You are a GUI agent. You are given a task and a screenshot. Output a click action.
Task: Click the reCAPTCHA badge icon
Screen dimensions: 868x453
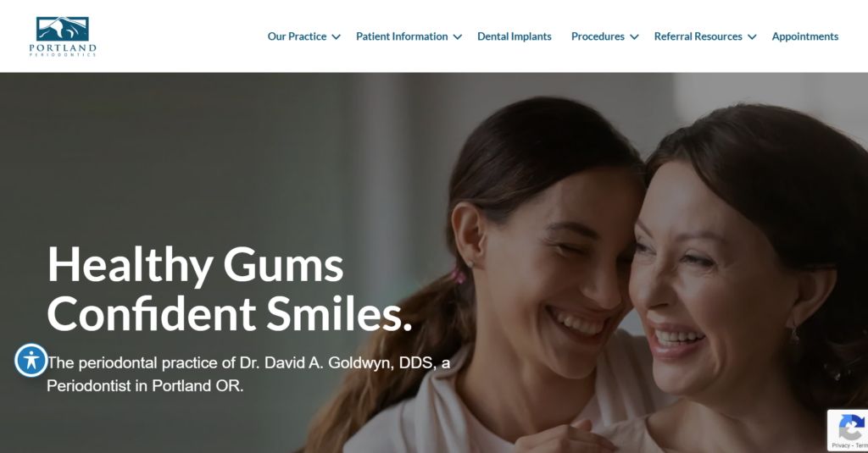click(x=851, y=428)
